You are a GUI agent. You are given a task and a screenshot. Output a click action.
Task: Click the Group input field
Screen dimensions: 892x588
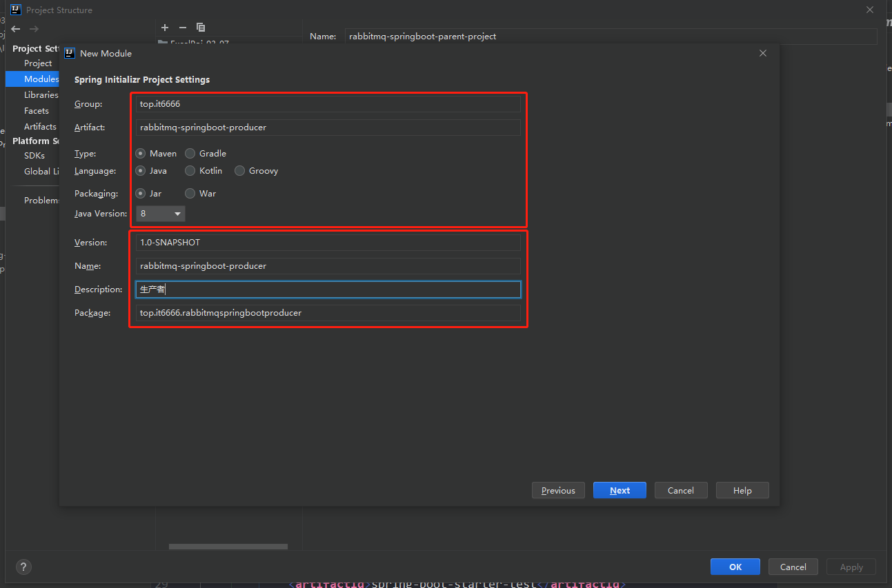328,104
